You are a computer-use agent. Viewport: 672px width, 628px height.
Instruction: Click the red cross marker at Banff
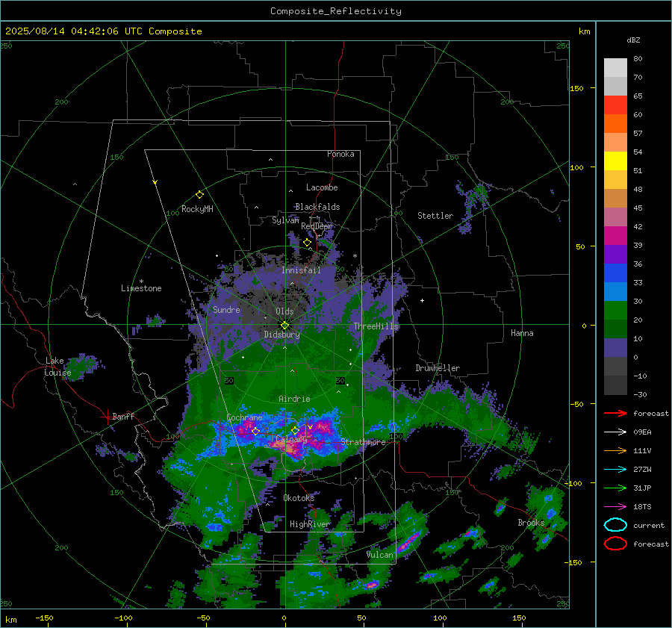coord(106,417)
